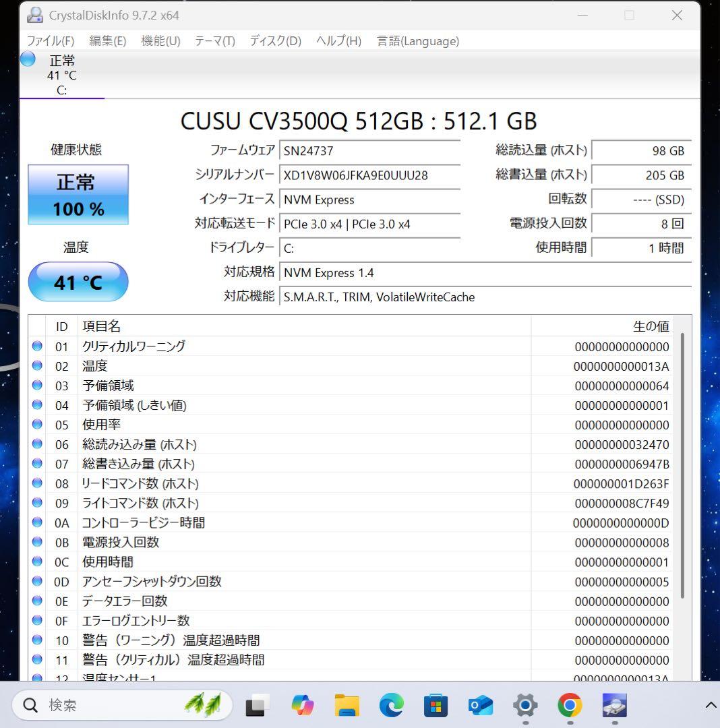
Task: Click the status orb of row 0A
Action: pos(37,522)
